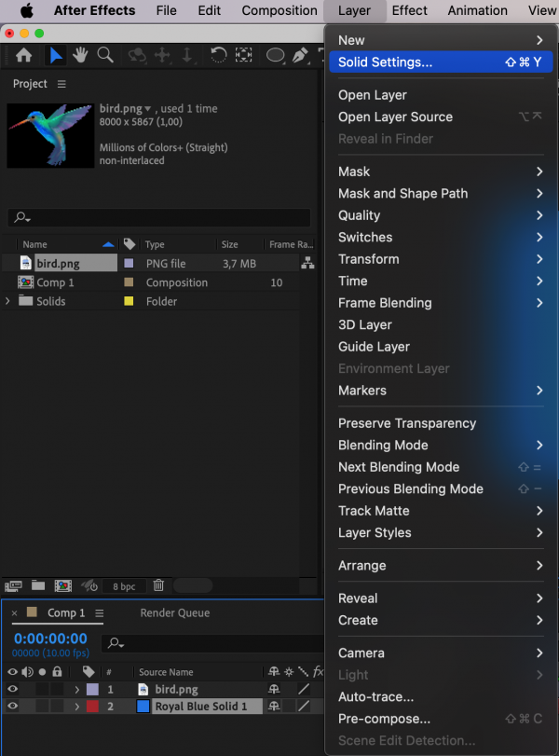This screenshot has width=559, height=756.
Task: Toggle visibility of Royal Blue Solid 1
Action: [13, 706]
